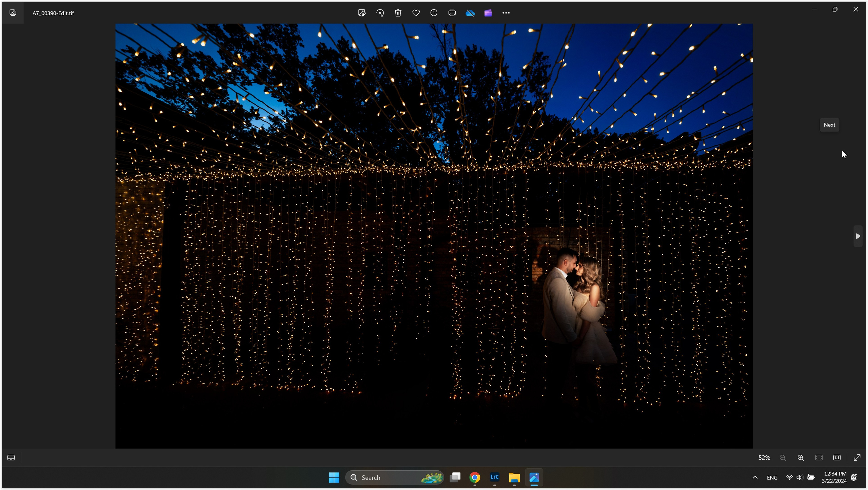The image size is (868, 490).
Task: Delete photo using trash icon
Action: [x=398, y=13]
